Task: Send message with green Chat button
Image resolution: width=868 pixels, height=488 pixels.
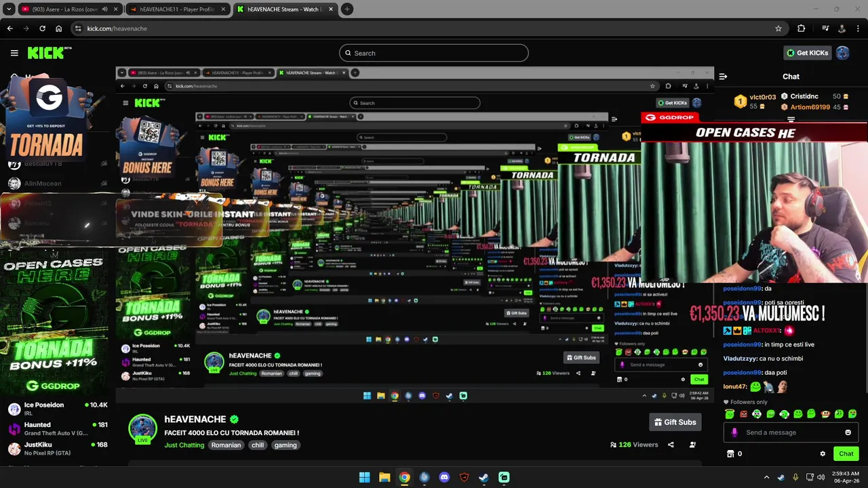Action: click(846, 454)
